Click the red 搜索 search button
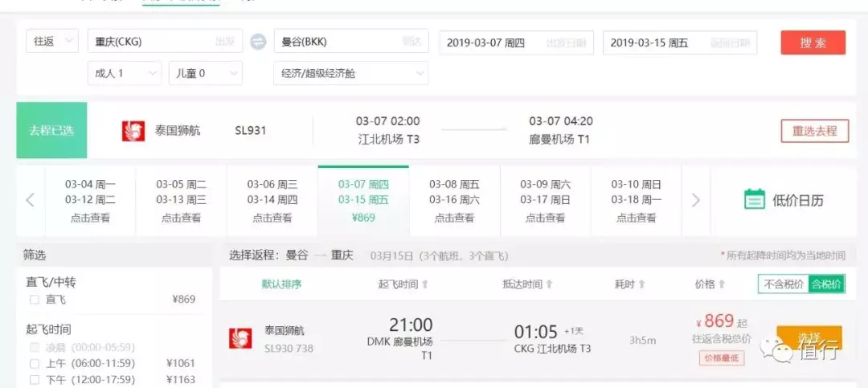Viewport: 868px width, 388px height. [x=813, y=43]
